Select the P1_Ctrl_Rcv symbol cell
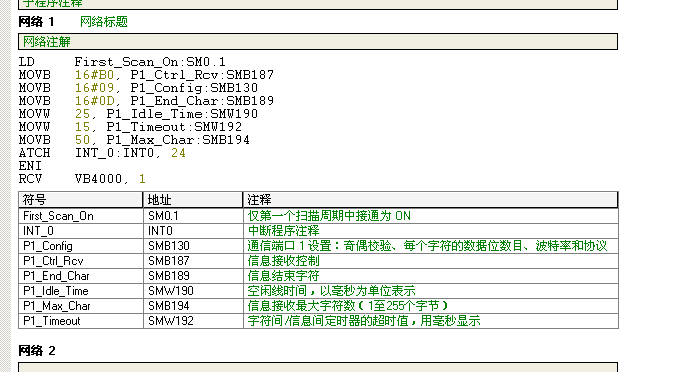The width and height of the screenshot is (683, 384). [x=81, y=261]
